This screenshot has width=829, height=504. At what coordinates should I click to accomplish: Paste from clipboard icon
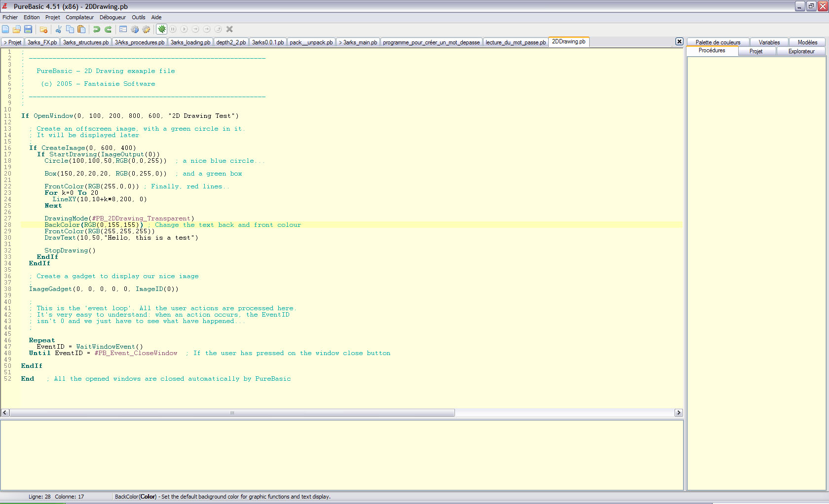tap(81, 30)
